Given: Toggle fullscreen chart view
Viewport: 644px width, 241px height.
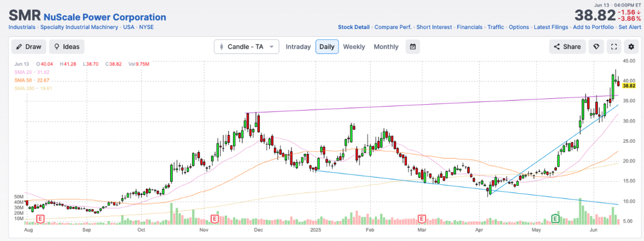Looking at the screenshot, I should click(x=614, y=47).
